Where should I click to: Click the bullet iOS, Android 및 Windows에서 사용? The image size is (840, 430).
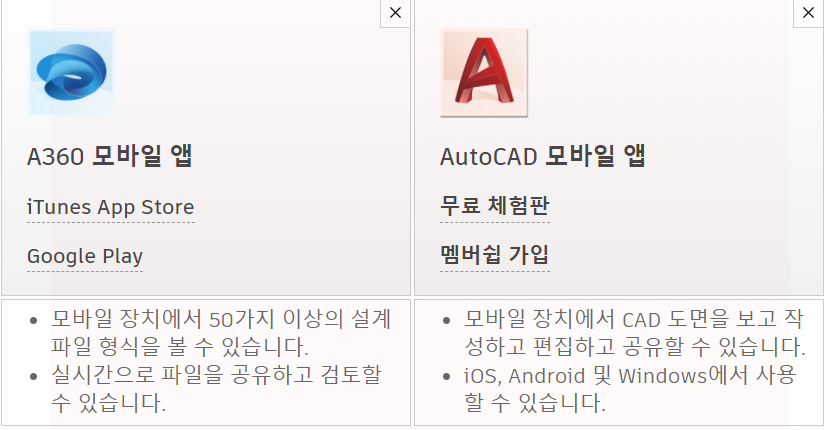(x=630, y=389)
